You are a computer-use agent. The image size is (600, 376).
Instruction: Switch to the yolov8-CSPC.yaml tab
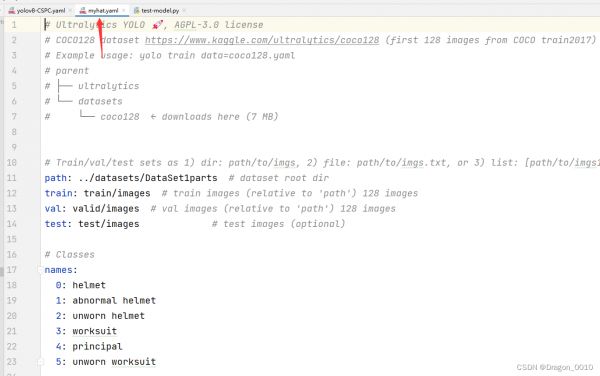40,11
